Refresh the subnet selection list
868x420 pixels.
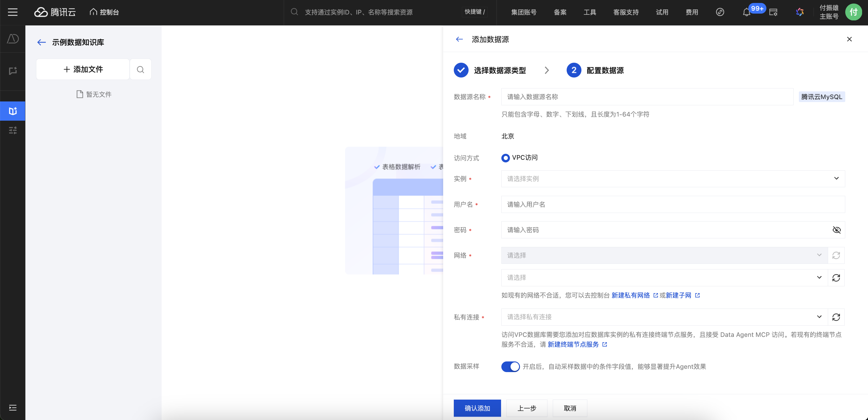(836, 278)
